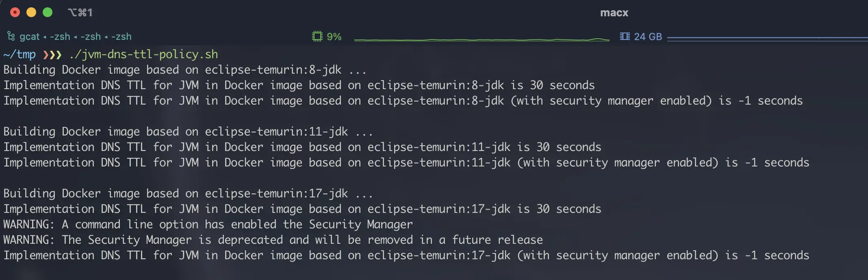
Task: Close the terminal window with red button
Action: tap(15, 12)
